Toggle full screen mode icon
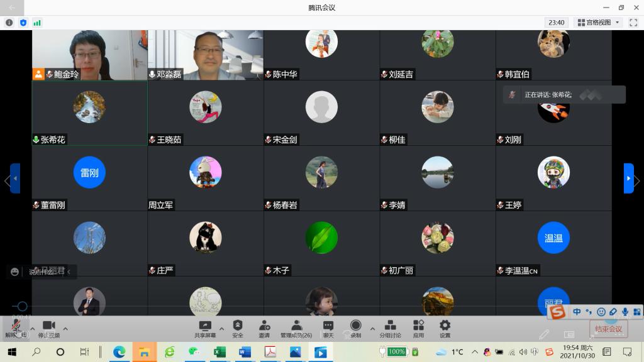The height and width of the screenshot is (362, 644). coord(633,23)
